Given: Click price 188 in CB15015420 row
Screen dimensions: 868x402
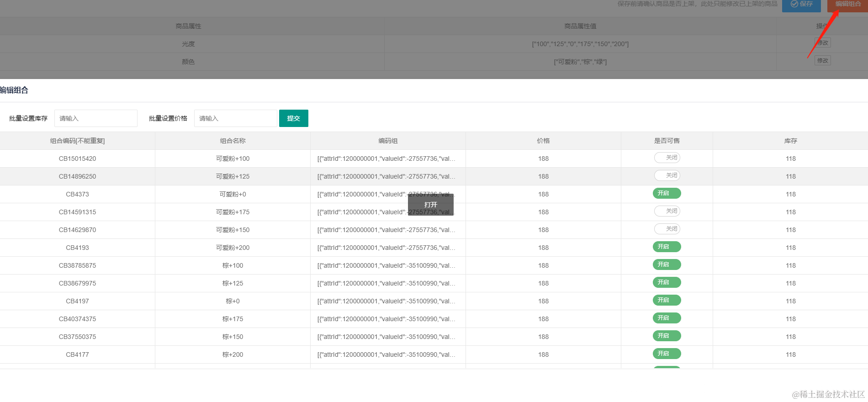Looking at the screenshot, I should pyautogui.click(x=544, y=159).
